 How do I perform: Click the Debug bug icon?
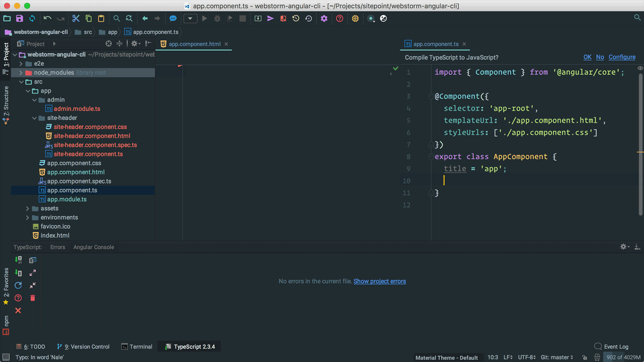point(217,19)
